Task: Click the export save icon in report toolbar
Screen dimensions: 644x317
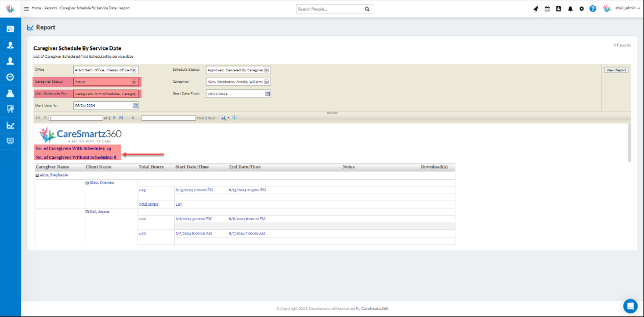Action: click(x=224, y=118)
